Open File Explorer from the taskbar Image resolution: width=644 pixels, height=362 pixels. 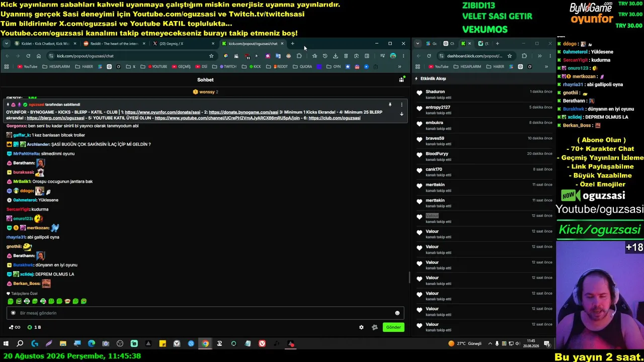tap(63, 344)
